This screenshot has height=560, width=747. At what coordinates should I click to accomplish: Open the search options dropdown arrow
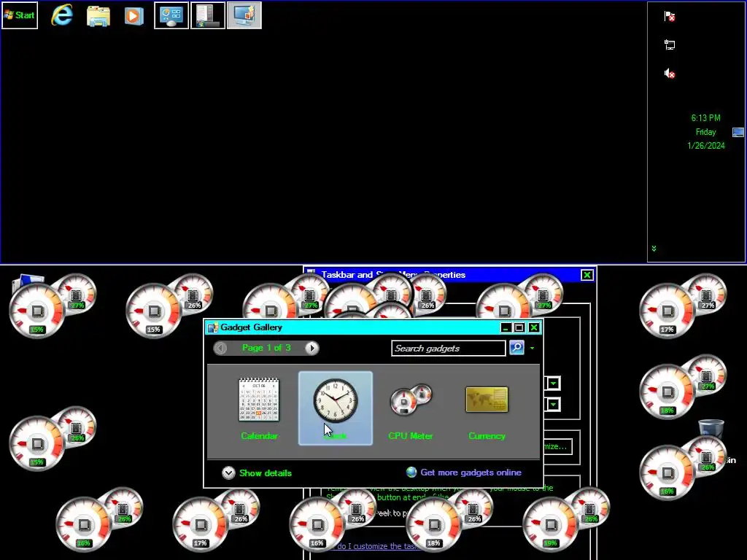(x=532, y=348)
